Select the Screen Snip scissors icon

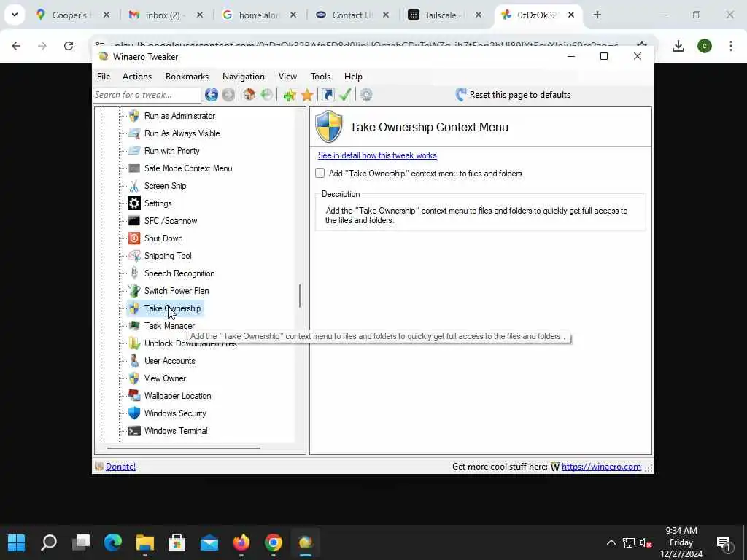(134, 186)
